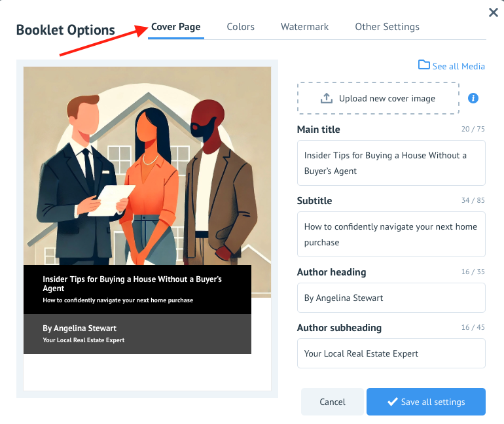504x424 pixels.
Task: Edit the Author heading field
Action: (391, 298)
